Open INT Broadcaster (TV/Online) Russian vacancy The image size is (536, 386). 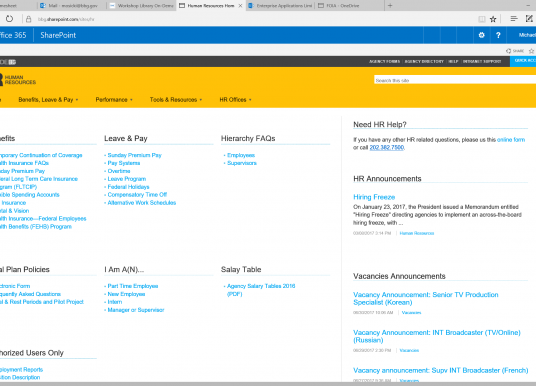pos(437,336)
